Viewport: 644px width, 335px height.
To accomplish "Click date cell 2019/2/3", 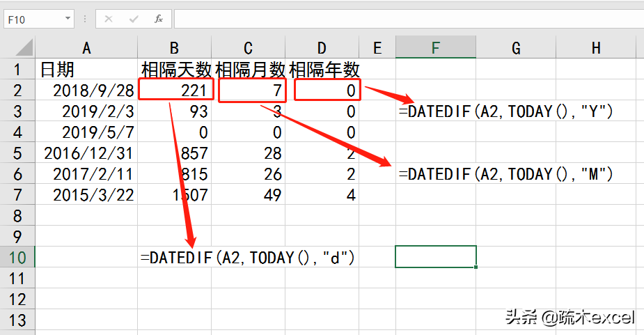I will coord(86,111).
